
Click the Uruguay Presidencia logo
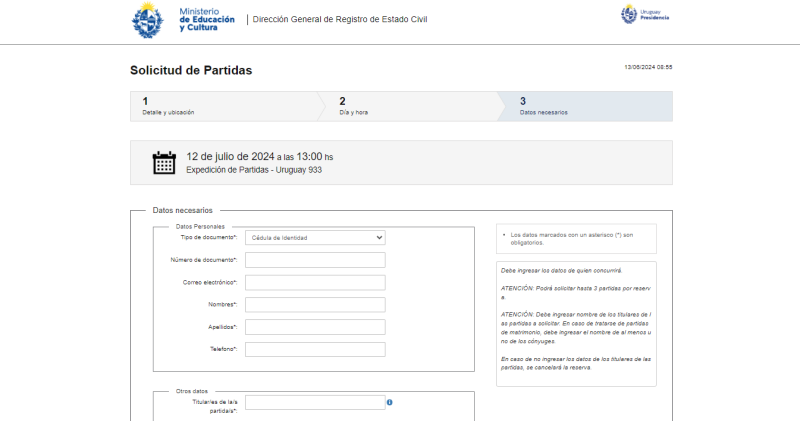click(x=645, y=14)
